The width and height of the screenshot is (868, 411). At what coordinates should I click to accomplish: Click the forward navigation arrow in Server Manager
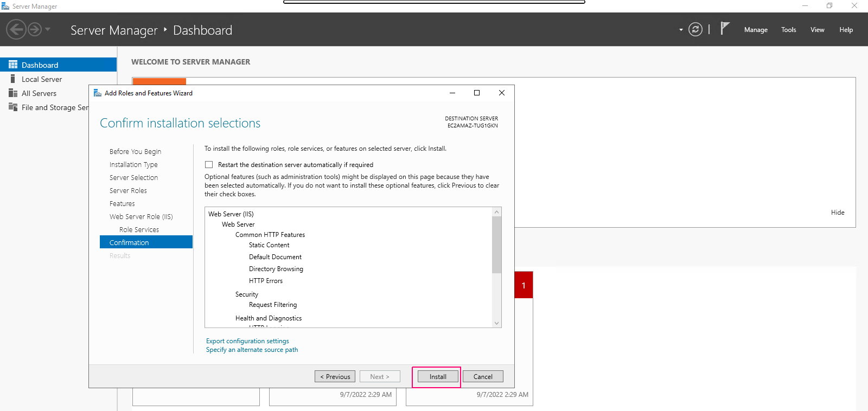(x=35, y=29)
